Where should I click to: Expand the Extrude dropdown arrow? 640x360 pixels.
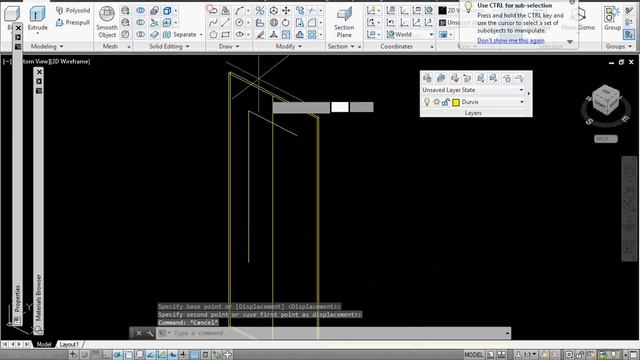click(x=38, y=33)
